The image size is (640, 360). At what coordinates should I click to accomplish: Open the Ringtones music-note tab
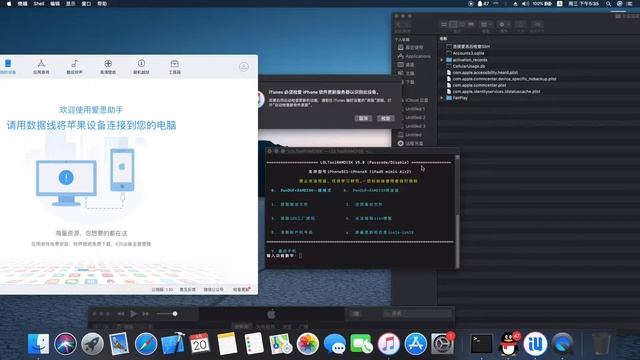click(x=74, y=67)
